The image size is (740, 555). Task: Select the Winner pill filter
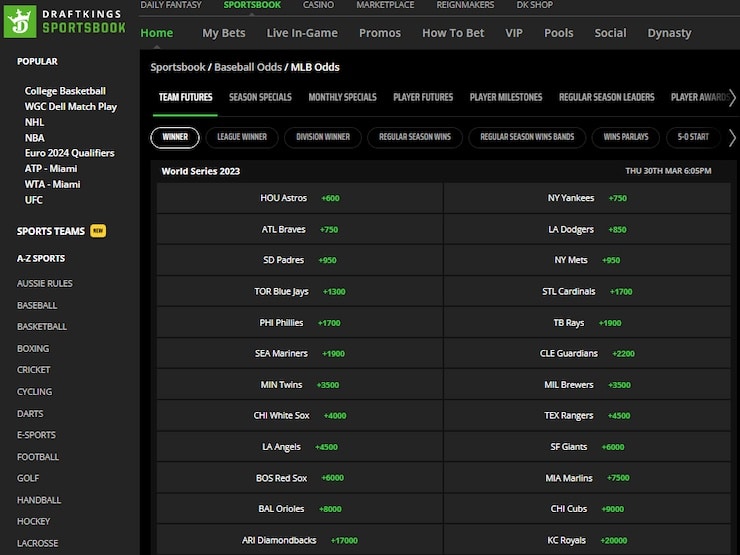[175, 137]
